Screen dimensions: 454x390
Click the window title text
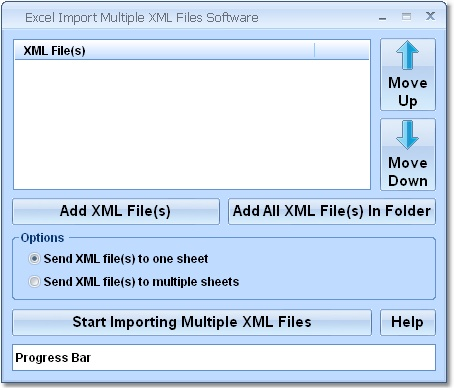coord(142,18)
